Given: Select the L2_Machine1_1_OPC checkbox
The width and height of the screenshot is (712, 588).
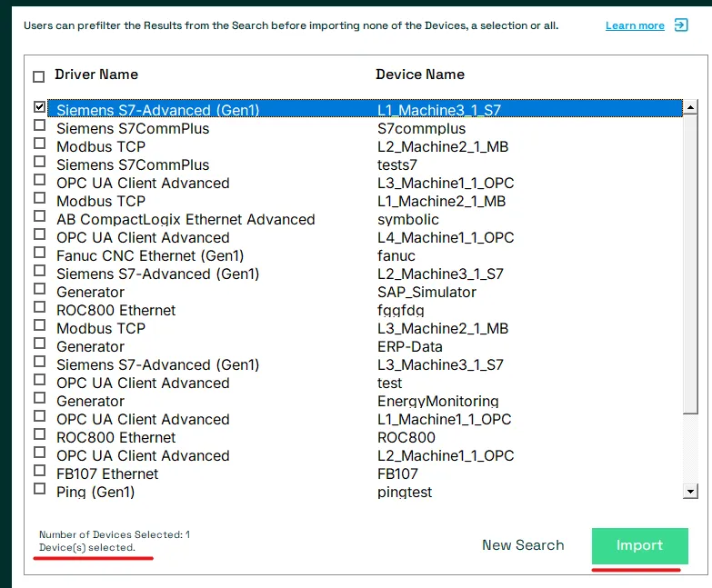Looking at the screenshot, I should click(x=39, y=452).
